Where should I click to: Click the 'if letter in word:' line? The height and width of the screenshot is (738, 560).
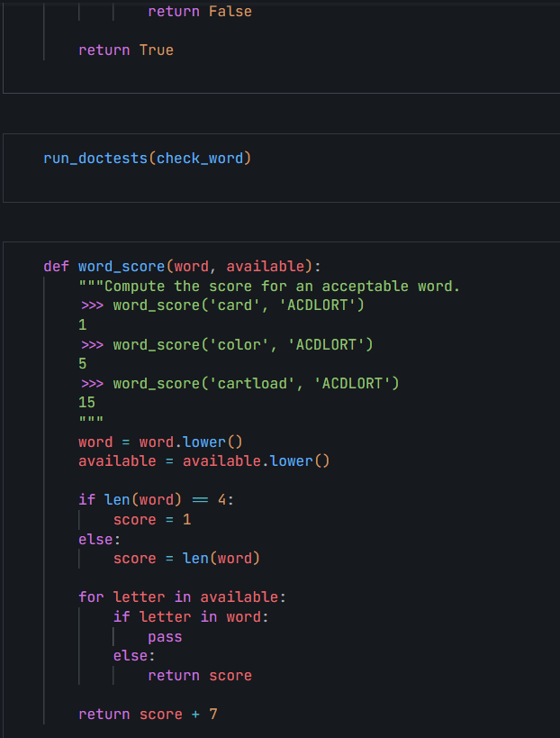click(x=191, y=617)
